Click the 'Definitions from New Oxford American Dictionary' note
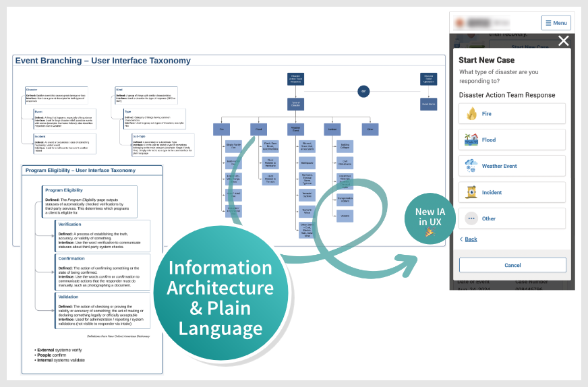Screen dimensions: 588x387 [x=119, y=336]
